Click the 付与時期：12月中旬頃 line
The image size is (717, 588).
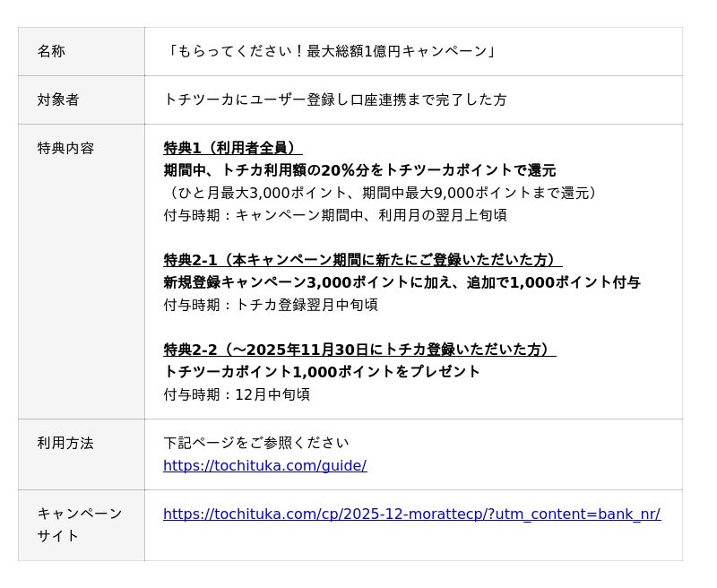pyautogui.click(x=237, y=394)
